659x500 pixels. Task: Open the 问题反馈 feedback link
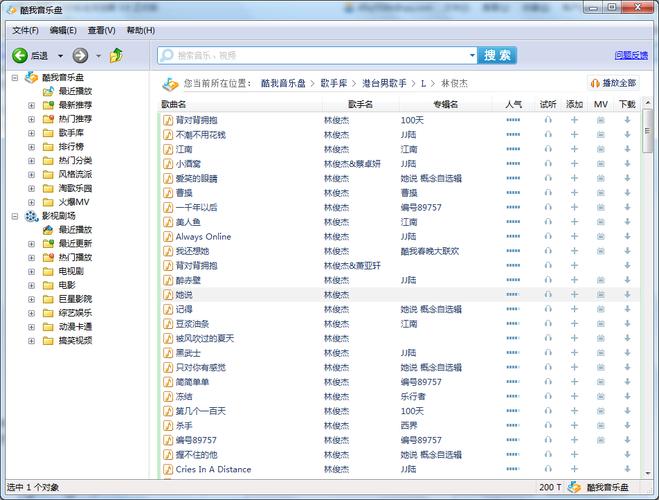pos(631,55)
